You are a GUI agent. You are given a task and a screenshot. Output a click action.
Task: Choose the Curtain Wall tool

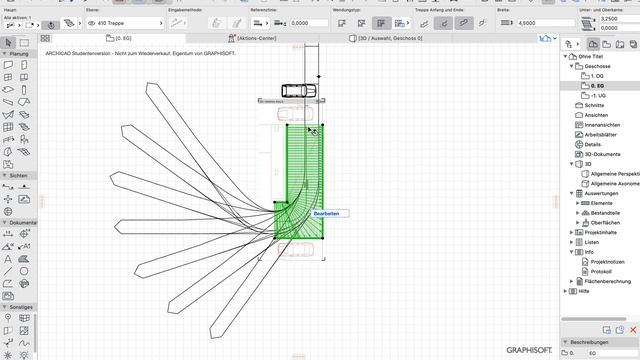click(8, 127)
